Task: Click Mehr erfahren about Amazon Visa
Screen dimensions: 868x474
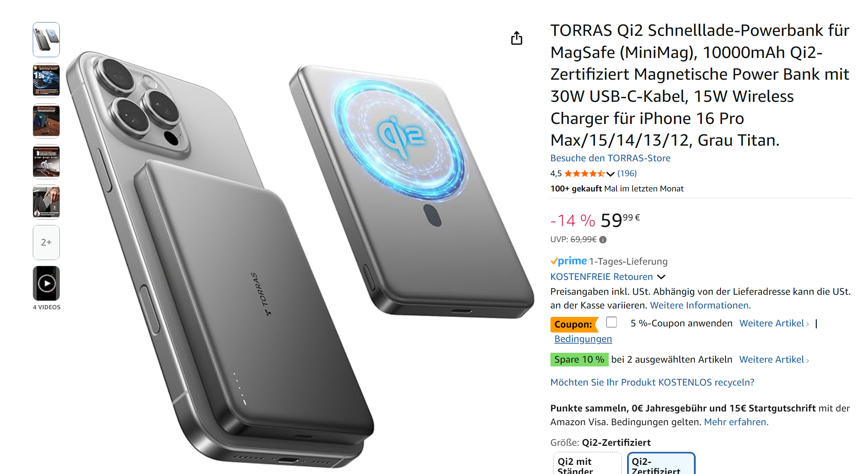Action: [736, 422]
